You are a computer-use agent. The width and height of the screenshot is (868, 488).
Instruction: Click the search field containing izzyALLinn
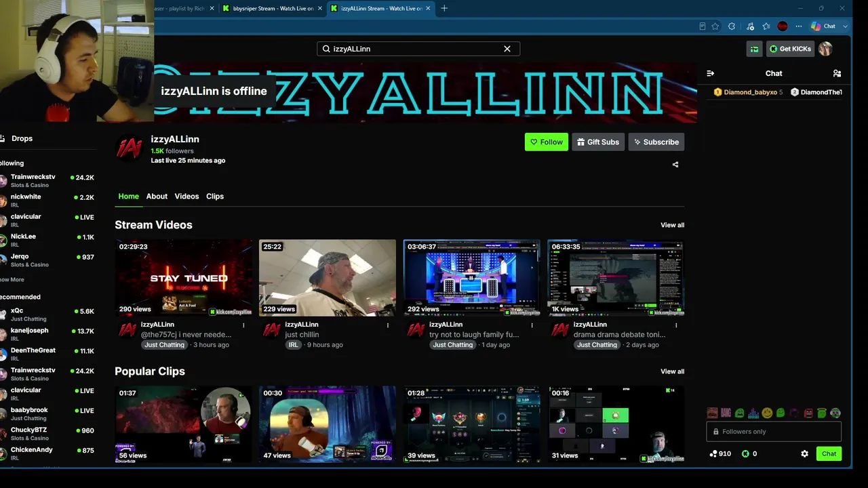click(418, 49)
